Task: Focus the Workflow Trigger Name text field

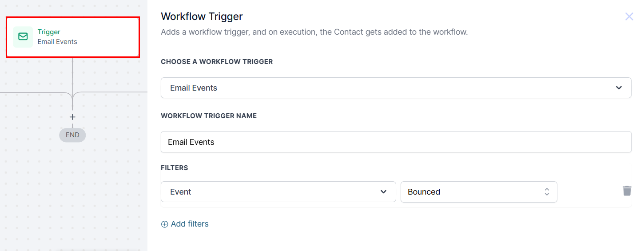Action: click(x=396, y=142)
